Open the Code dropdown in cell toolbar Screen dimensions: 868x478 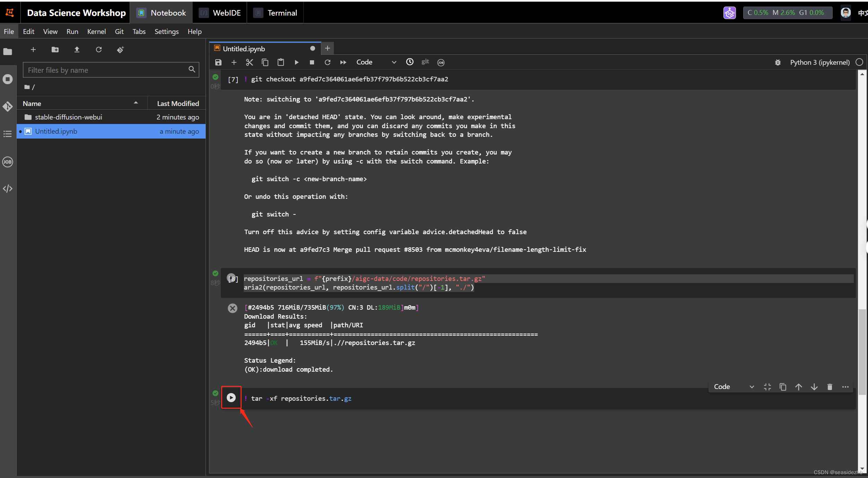pyautogui.click(x=734, y=387)
